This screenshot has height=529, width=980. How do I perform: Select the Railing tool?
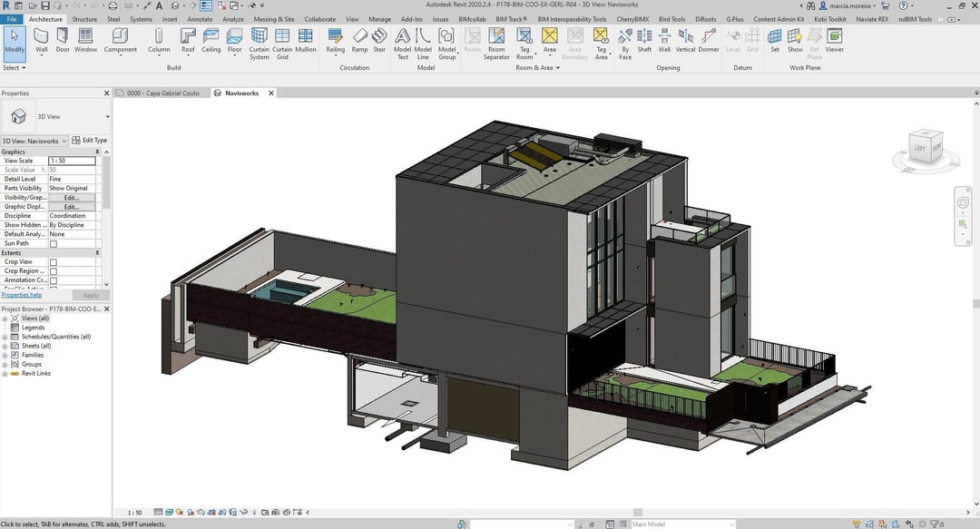(335, 41)
